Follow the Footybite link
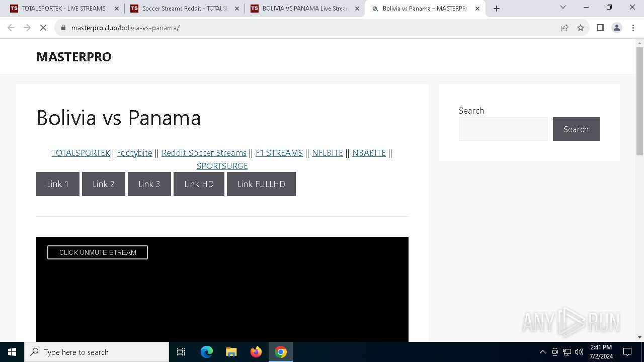 [x=134, y=153]
